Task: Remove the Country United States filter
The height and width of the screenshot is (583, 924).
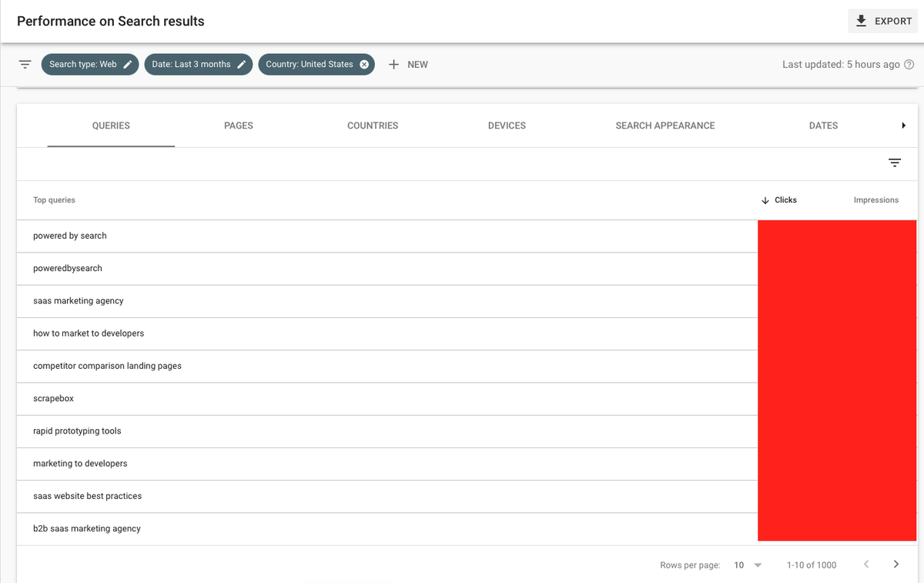Action: pos(364,65)
